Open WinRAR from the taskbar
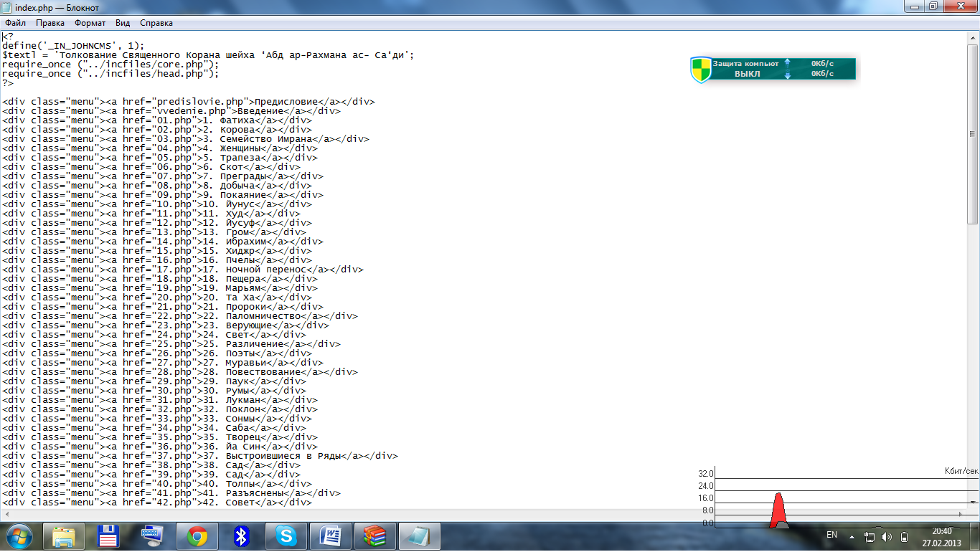This screenshot has width=980, height=552. [x=374, y=536]
